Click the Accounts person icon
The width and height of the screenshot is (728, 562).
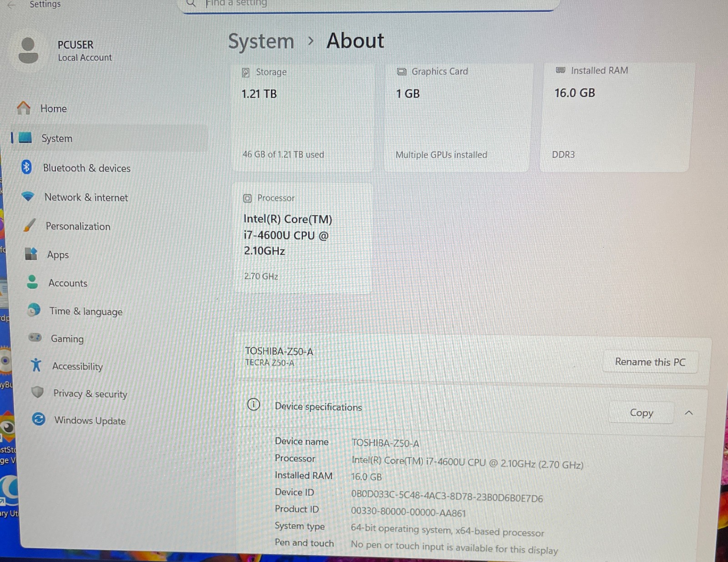click(32, 282)
